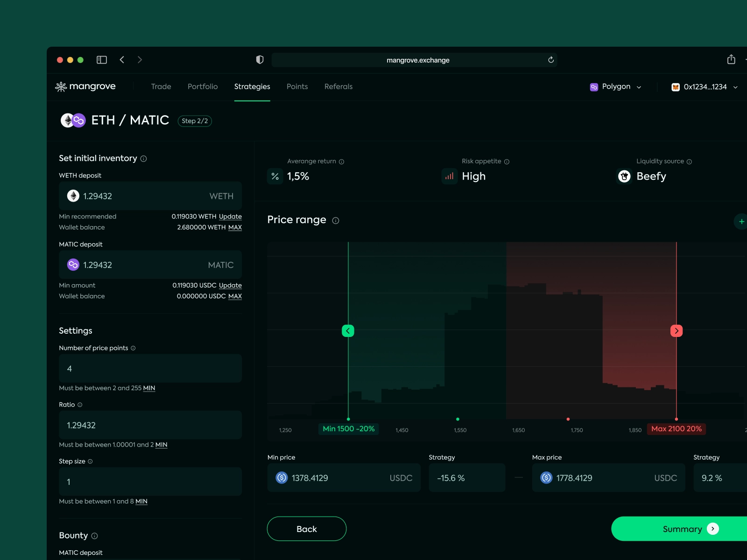Click Update link for MATIC min amount

(230, 285)
